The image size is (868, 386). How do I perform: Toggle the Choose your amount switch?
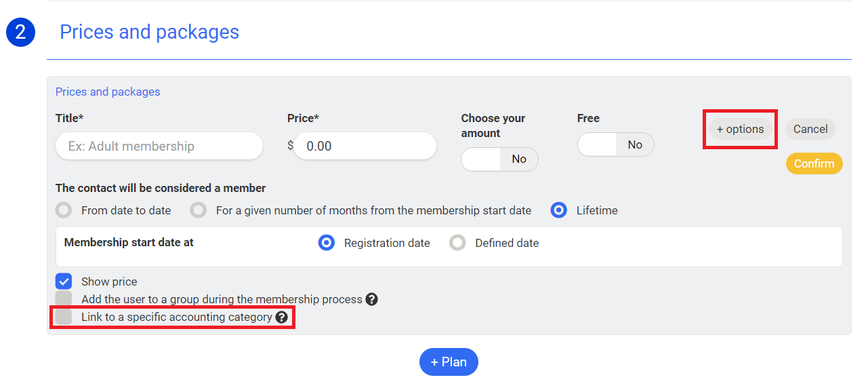click(499, 159)
